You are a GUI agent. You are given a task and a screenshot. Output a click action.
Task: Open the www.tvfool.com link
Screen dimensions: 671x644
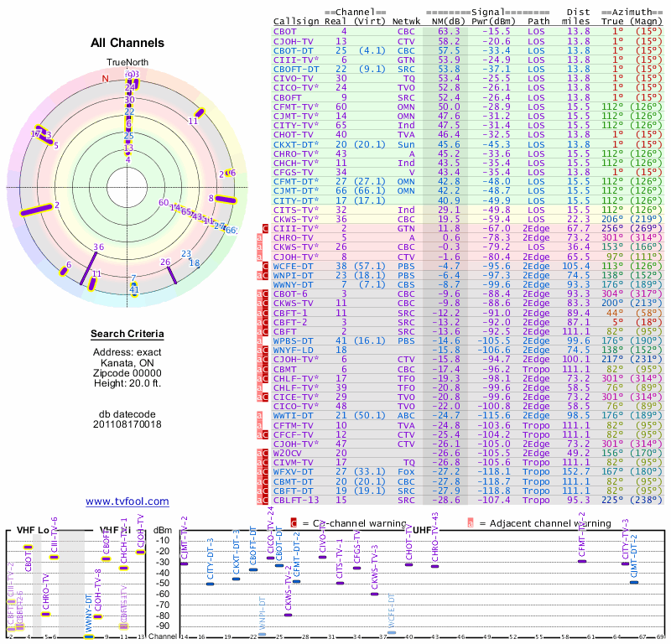(x=127, y=501)
